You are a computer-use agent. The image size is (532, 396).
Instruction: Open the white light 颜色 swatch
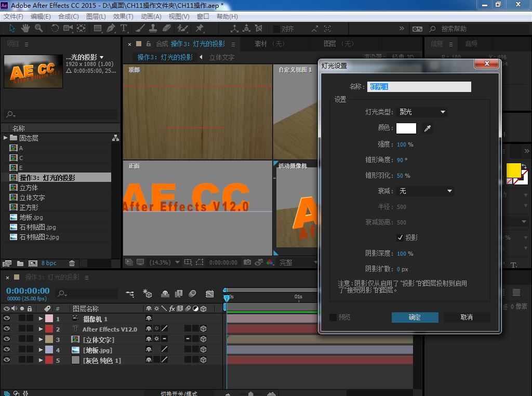click(x=406, y=128)
